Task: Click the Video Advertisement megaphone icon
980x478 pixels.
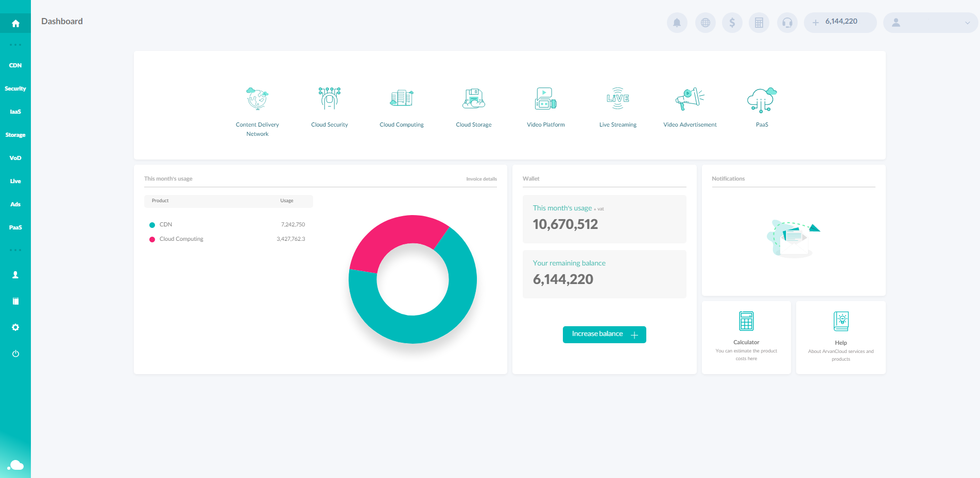Action: 690,99
